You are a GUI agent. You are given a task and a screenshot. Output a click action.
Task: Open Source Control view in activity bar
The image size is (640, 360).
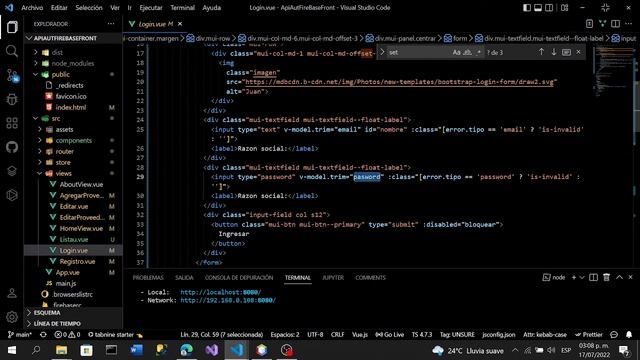coord(12,75)
